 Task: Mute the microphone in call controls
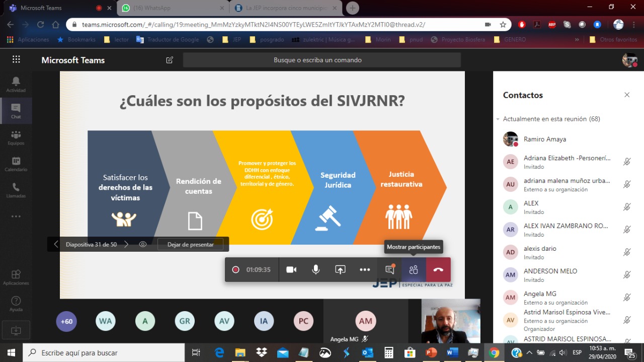coord(315,270)
